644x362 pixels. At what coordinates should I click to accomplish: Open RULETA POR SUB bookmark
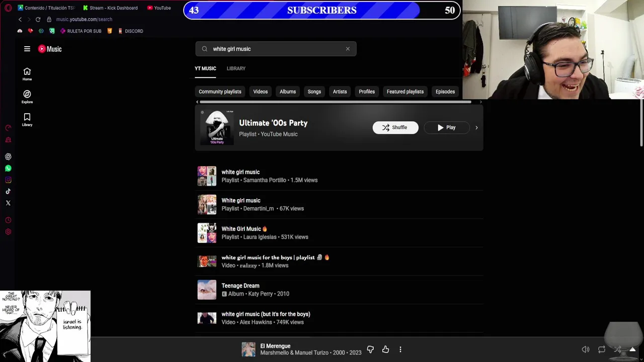click(x=80, y=31)
